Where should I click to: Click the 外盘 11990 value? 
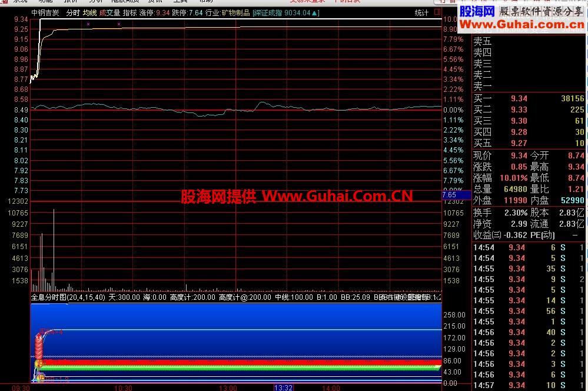click(515, 200)
